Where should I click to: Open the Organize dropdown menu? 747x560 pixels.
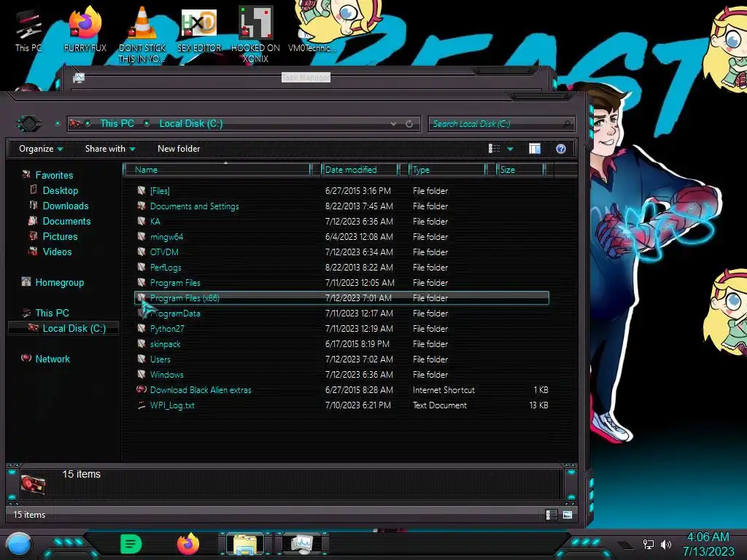pos(41,149)
